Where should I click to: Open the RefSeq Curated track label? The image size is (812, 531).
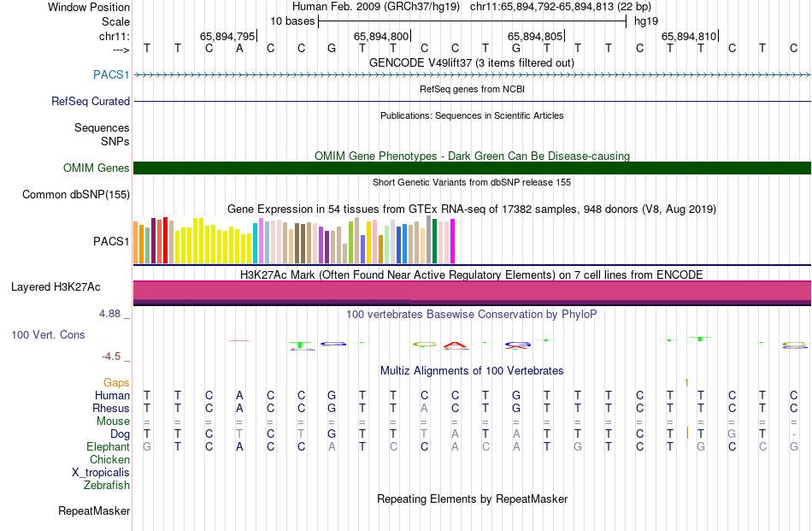[x=90, y=101]
